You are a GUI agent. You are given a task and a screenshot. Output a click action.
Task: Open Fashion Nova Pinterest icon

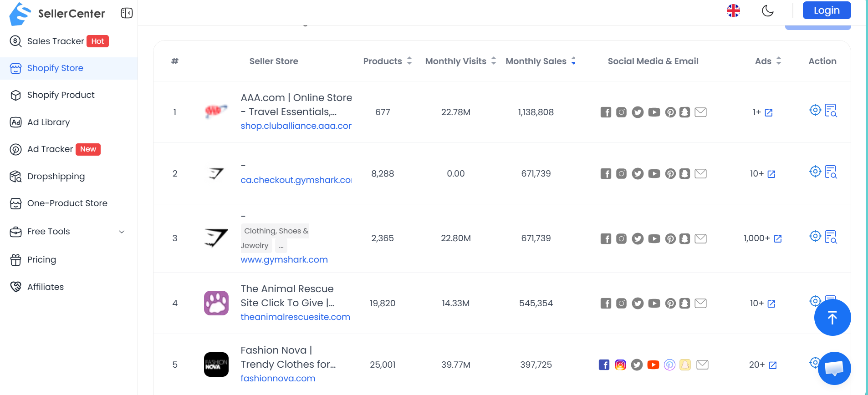tap(669, 365)
